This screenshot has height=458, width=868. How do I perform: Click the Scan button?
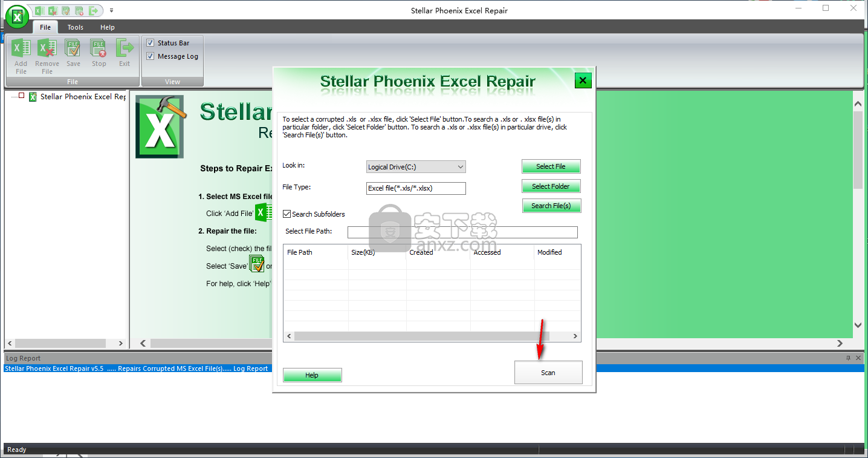point(548,373)
